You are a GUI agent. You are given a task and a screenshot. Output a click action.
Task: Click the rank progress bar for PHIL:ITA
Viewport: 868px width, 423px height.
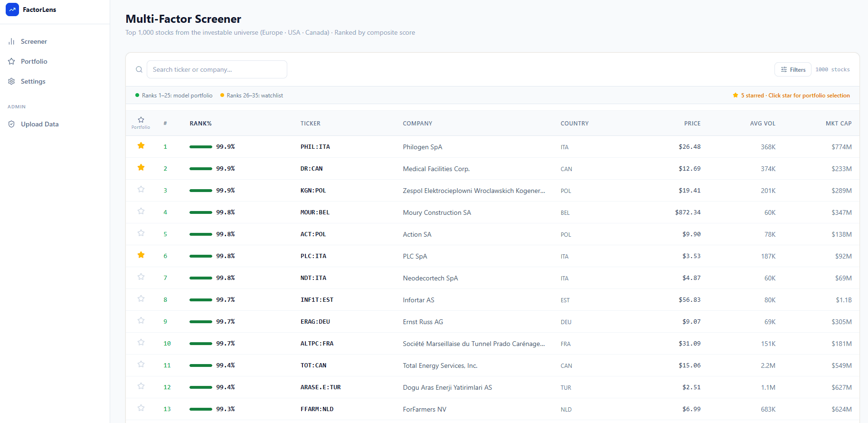pos(201,147)
